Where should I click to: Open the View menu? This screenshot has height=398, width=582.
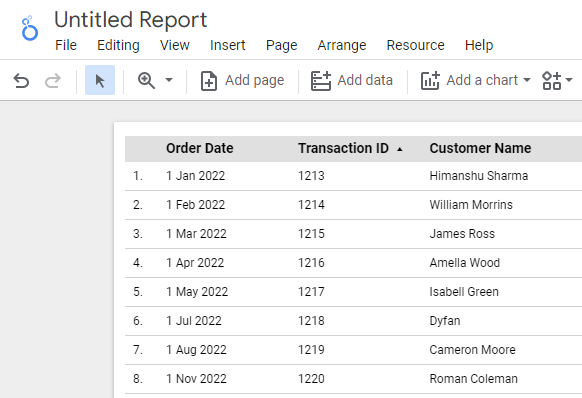tap(175, 45)
